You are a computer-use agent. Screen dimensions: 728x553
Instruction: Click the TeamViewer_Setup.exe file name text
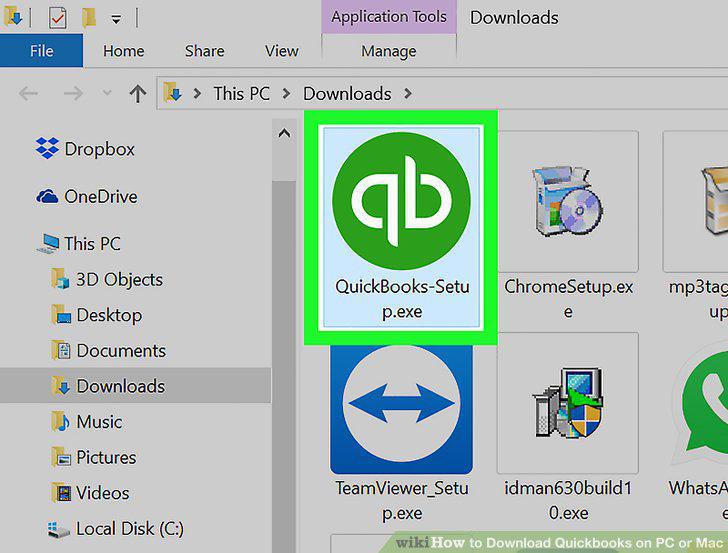coord(402,501)
